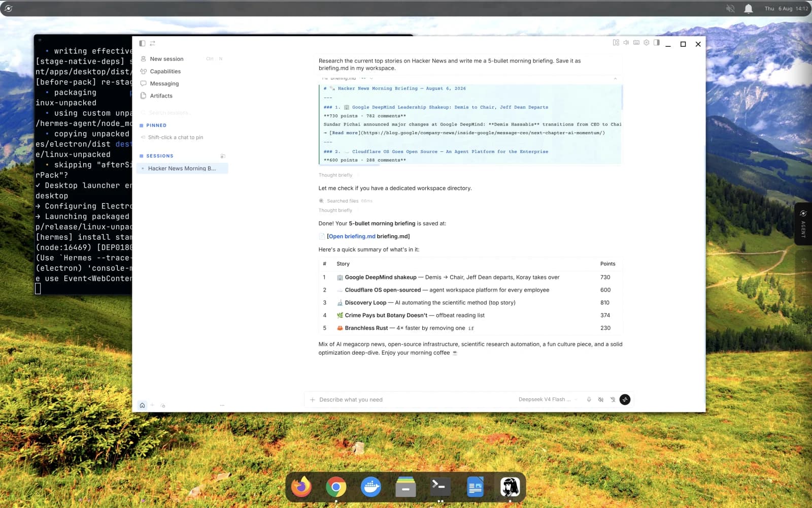Toggle the speaker audio icon in header
Image resolution: width=812 pixels, height=508 pixels.
pos(626,43)
